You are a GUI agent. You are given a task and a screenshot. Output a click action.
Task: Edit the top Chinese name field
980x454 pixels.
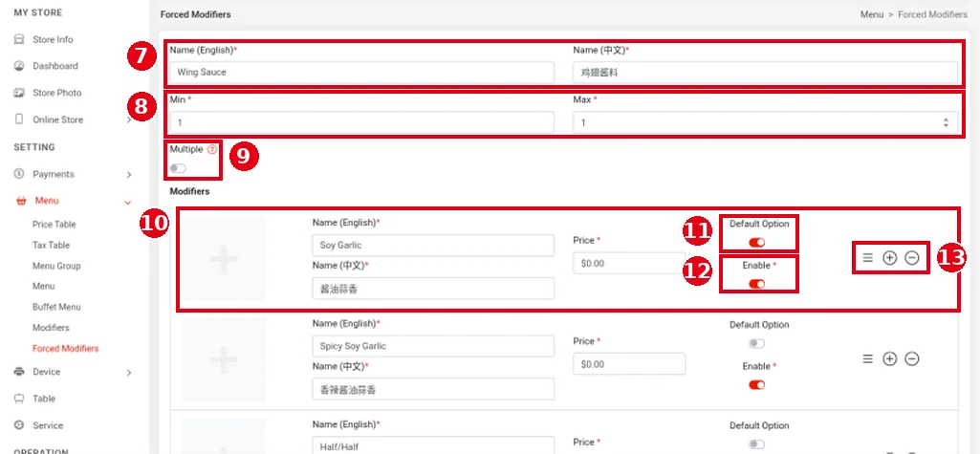click(765, 72)
